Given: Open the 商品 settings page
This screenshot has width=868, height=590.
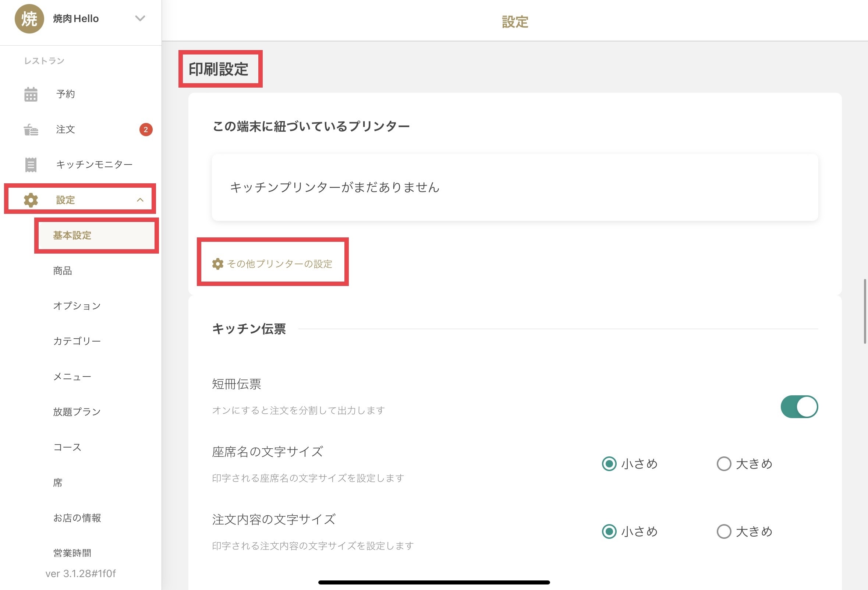Looking at the screenshot, I should 63,271.
